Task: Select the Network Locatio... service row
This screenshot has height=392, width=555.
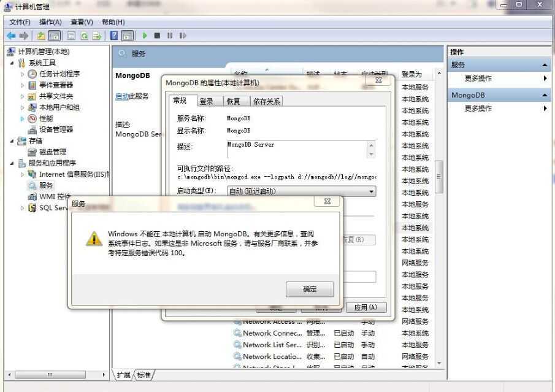Action: [333, 356]
